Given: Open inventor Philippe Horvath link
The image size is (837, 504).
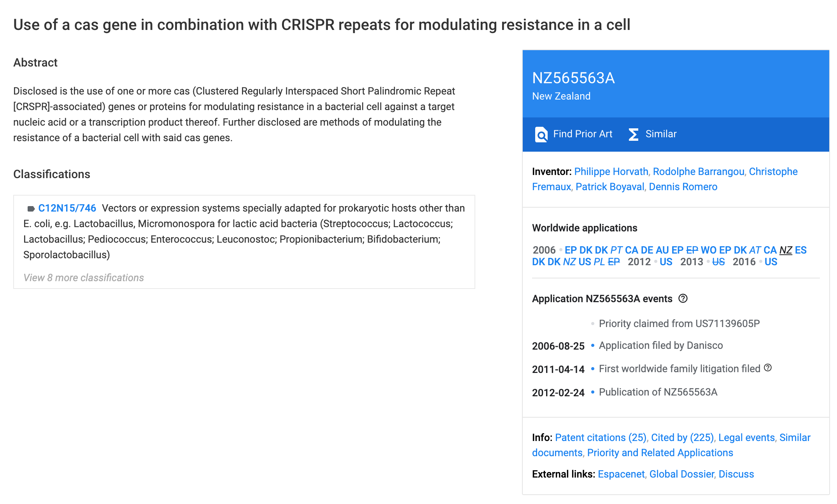Looking at the screenshot, I should tap(611, 171).
